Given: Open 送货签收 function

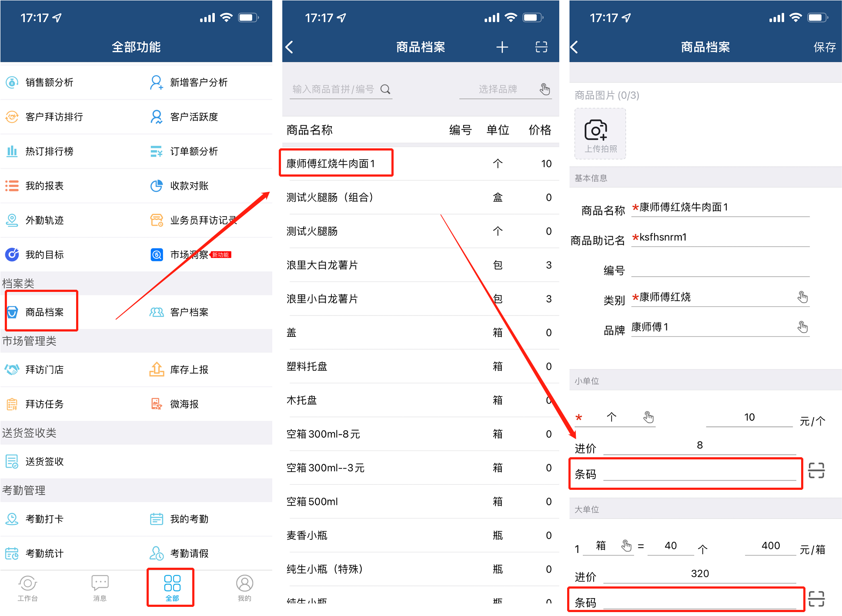Looking at the screenshot, I should point(36,462).
